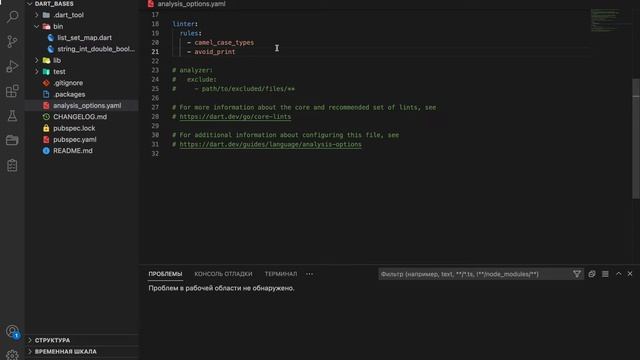Viewport: 640px width, 360px height.
Task: Follow the dart.dev/go/core-lints link
Action: 235,117
